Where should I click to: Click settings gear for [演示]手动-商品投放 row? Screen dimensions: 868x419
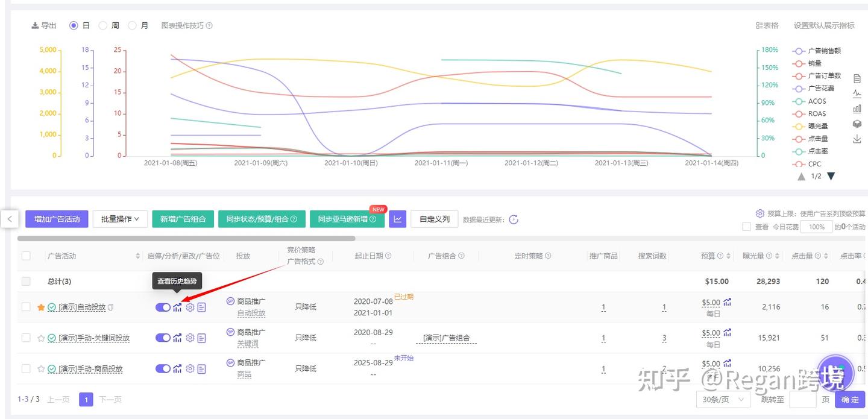190,368
